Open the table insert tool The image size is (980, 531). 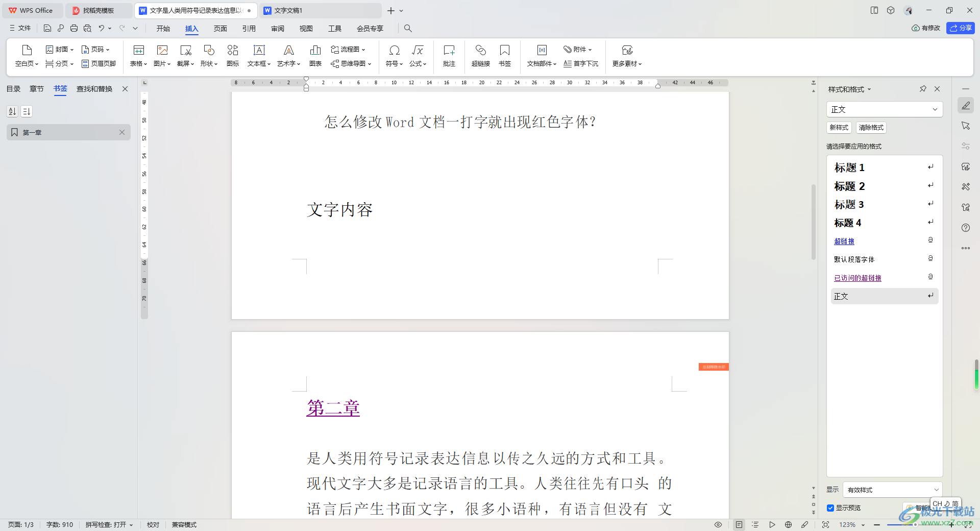138,56
